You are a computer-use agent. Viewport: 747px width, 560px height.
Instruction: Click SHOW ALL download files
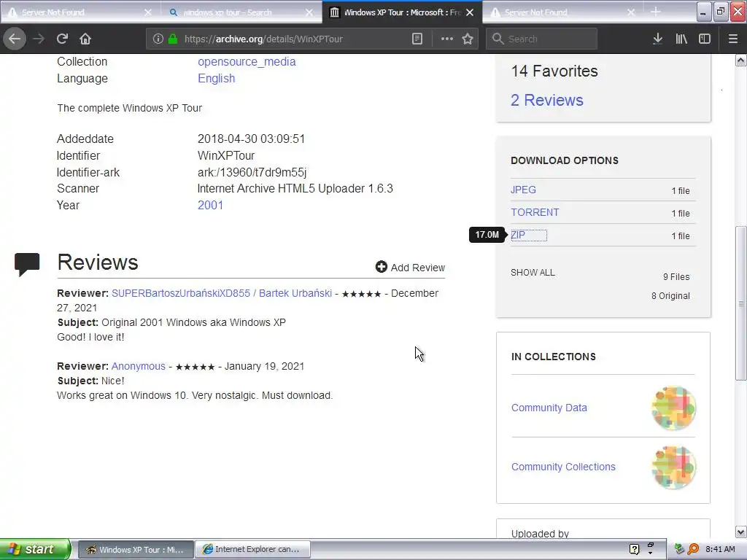pyautogui.click(x=533, y=273)
